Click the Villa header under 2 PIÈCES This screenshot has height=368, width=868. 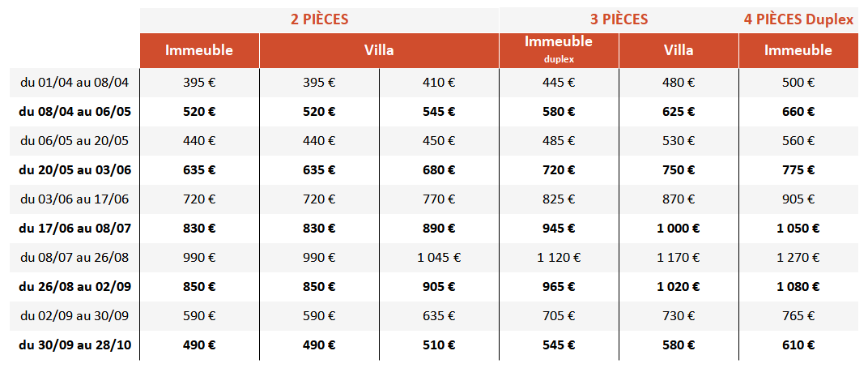pyautogui.click(x=379, y=50)
